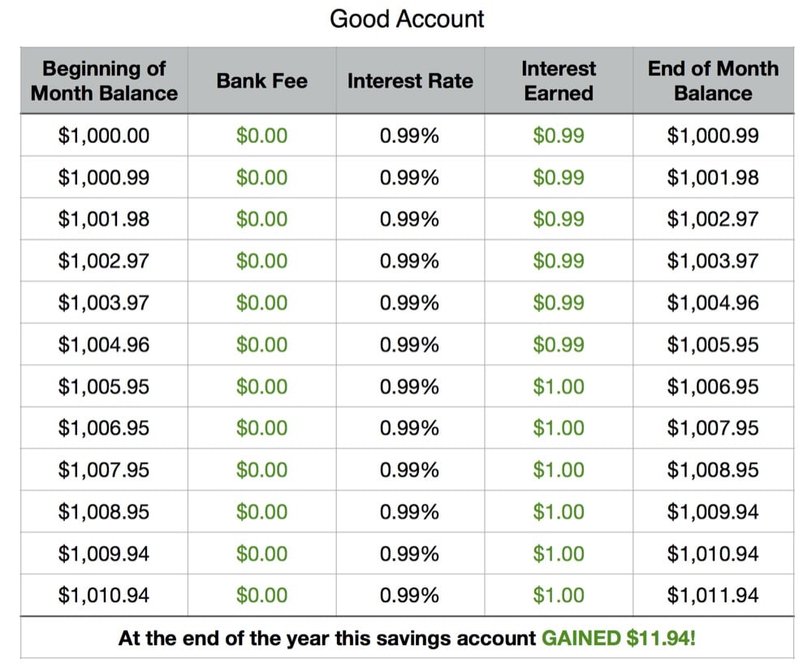Click the $1,000.99 end of month cell
This screenshot has width=812, height=672.
click(713, 136)
